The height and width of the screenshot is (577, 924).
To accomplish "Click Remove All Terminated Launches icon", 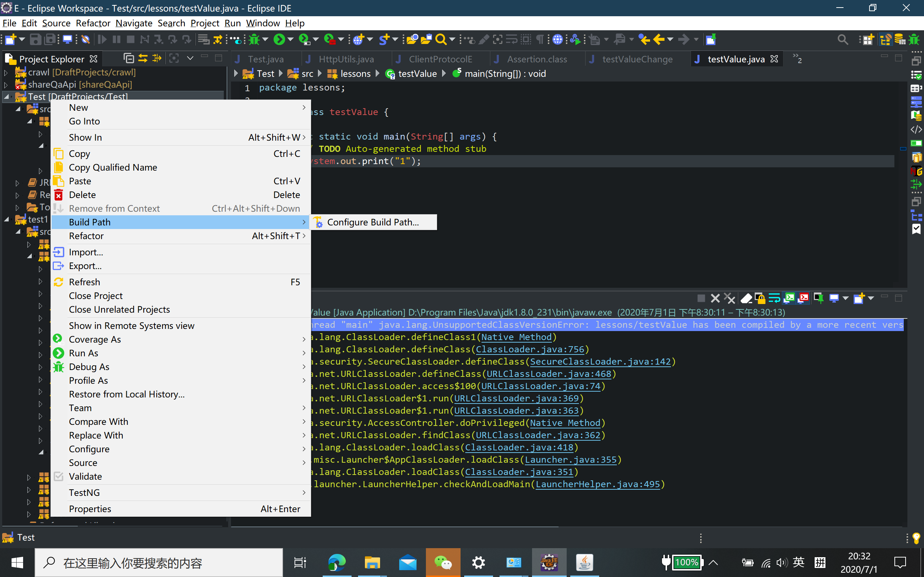I will (729, 298).
